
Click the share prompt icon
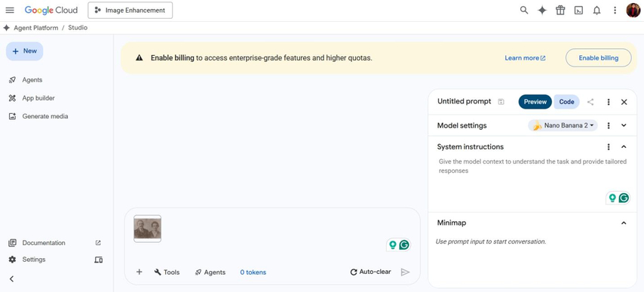tap(590, 102)
